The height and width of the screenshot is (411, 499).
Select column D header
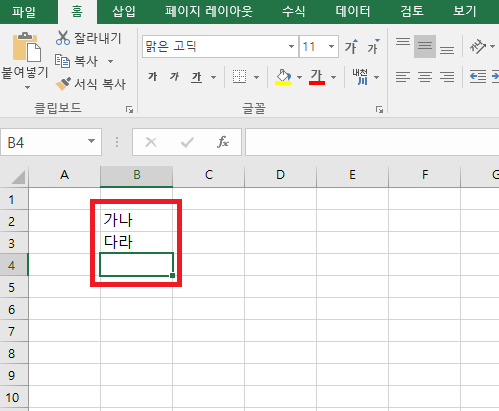pyautogui.click(x=281, y=175)
